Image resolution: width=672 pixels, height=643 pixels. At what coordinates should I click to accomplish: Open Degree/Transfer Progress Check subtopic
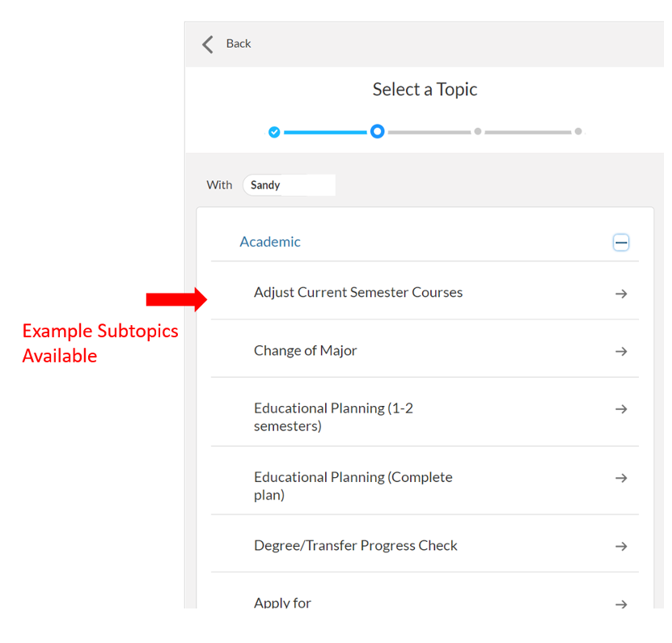[356, 546]
